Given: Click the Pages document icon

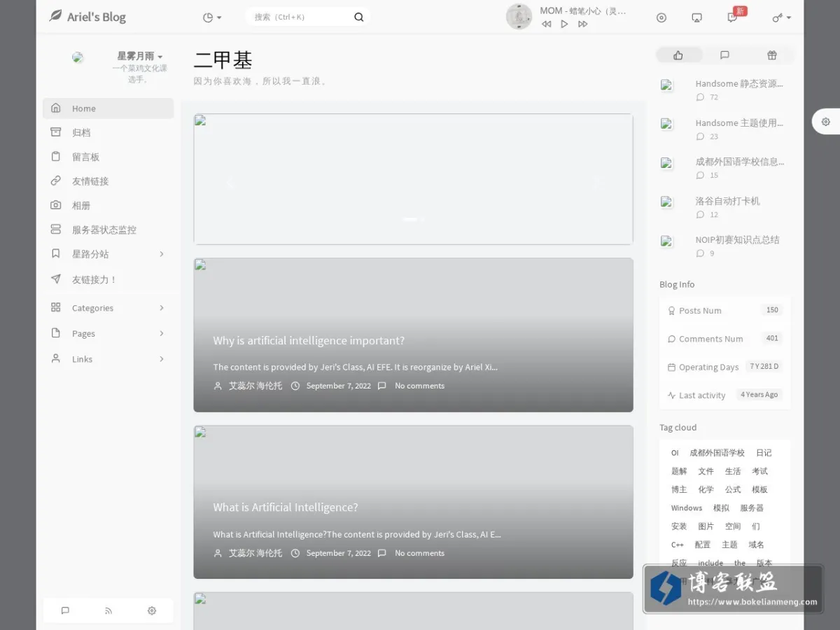Looking at the screenshot, I should 56,333.
